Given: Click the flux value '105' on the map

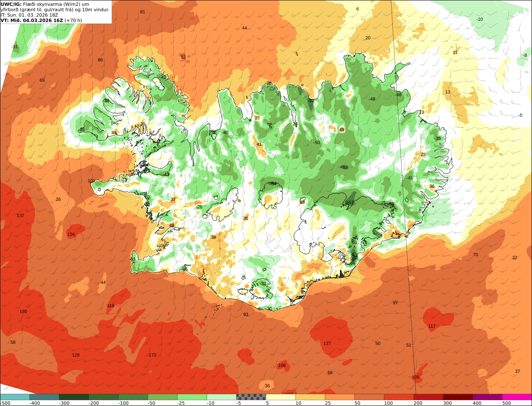Looking at the screenshot, I should (416, 377).
